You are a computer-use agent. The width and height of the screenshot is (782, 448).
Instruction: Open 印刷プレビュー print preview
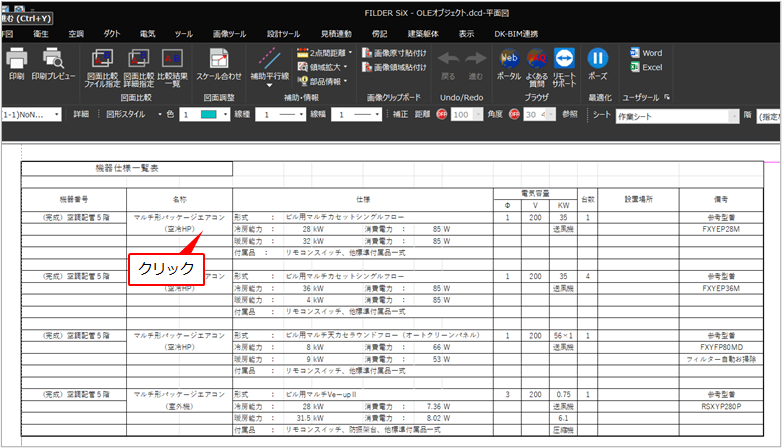coord(53,61)
